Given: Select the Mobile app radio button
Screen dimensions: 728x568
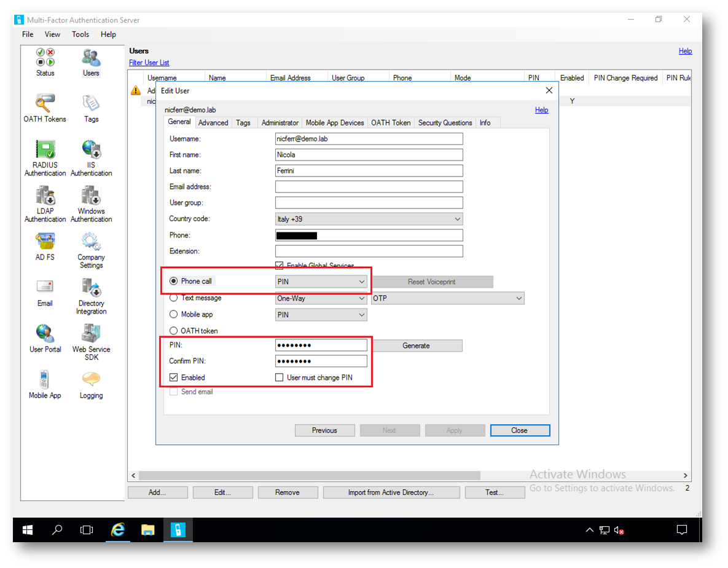Looking at the screenshot, I should pyautogui.click(x=174, y=314).
